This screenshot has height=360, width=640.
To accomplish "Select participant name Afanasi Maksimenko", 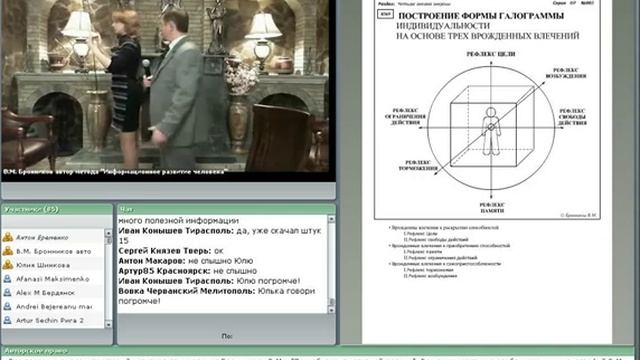I will (x=53, y=279).
